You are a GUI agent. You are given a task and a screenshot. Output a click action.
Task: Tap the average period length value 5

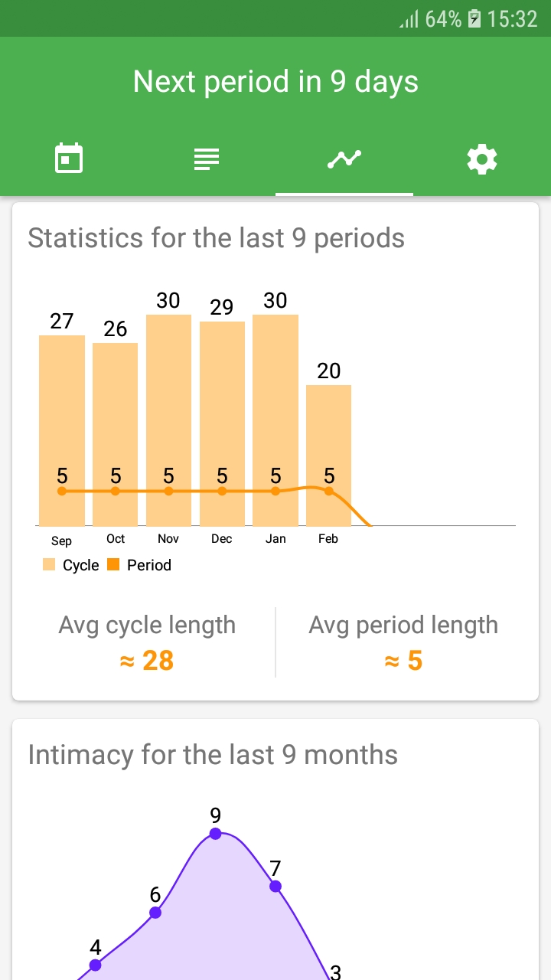[403, 660]
